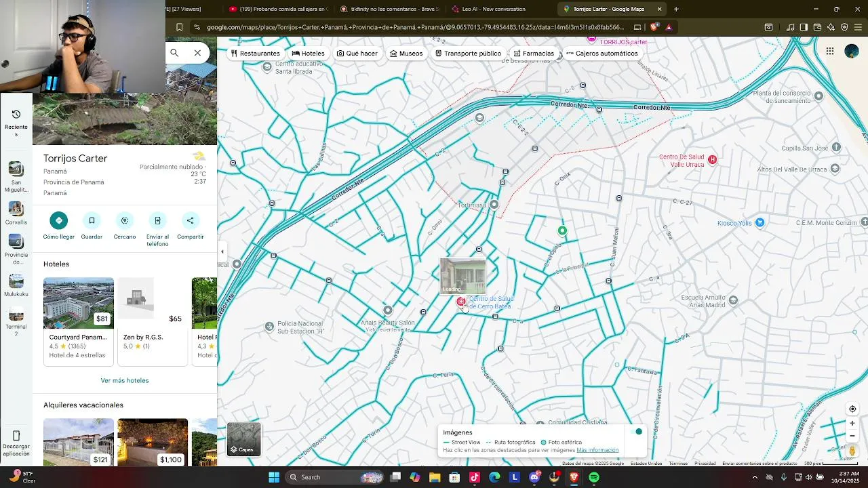Click the my-location target icon
Screen dimensions: 868x488
852,409
